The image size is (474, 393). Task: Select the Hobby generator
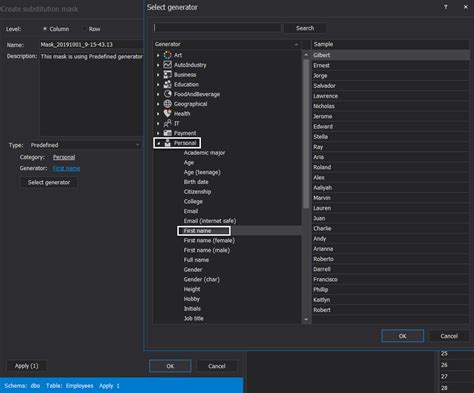192,299
